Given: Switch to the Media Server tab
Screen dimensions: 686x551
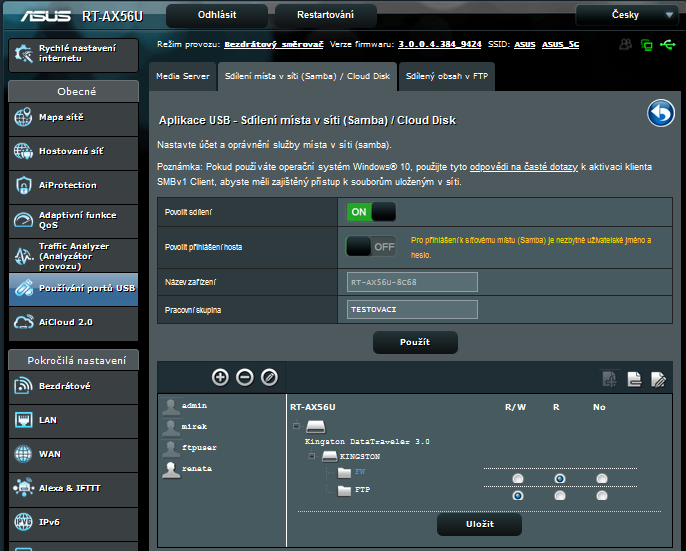Looking at the screenshot, I should click(181, 76).
